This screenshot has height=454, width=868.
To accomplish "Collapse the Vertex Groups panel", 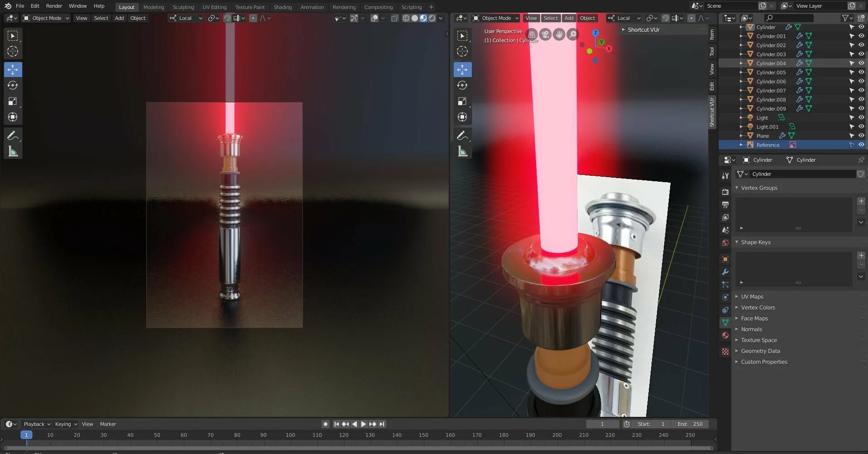I will [759, 188].
